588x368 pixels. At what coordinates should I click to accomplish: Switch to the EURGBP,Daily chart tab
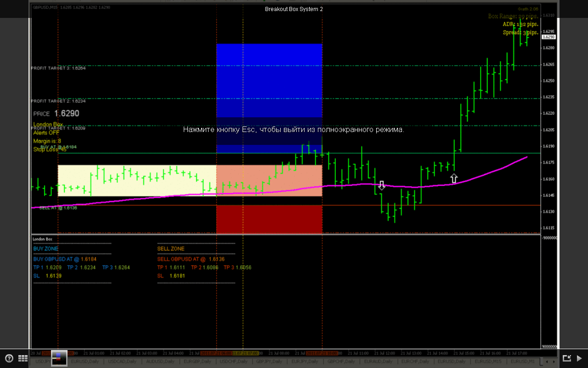[x=198, y=362]
